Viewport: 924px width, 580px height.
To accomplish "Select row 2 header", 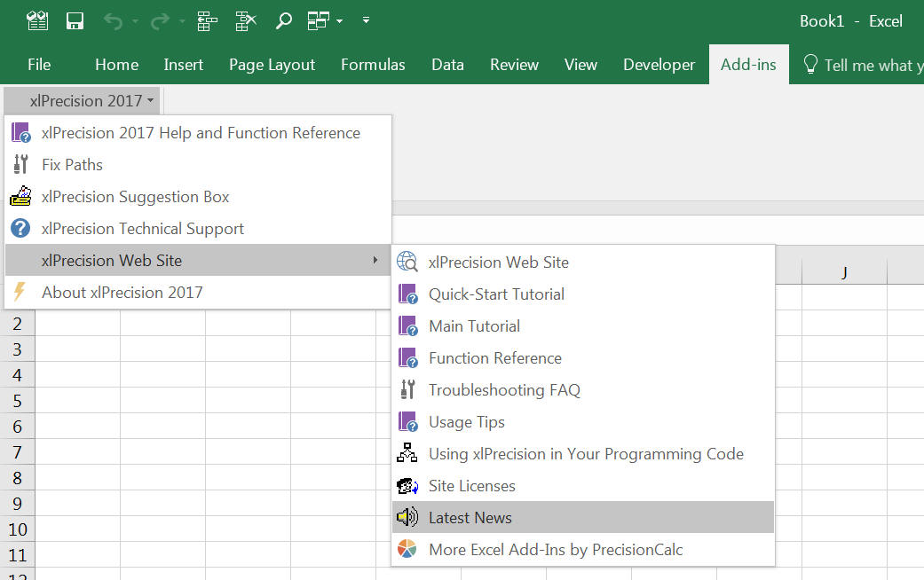I will [x=18, y=324].
